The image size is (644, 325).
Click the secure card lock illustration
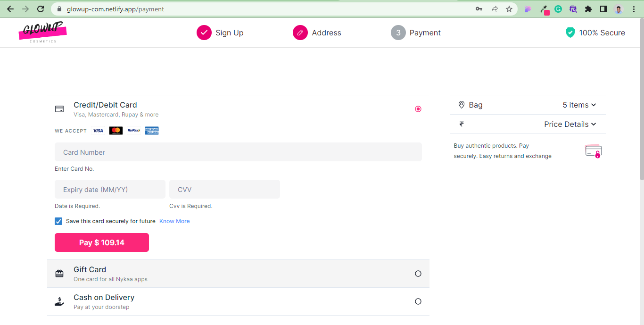click(x=594, y=151)
